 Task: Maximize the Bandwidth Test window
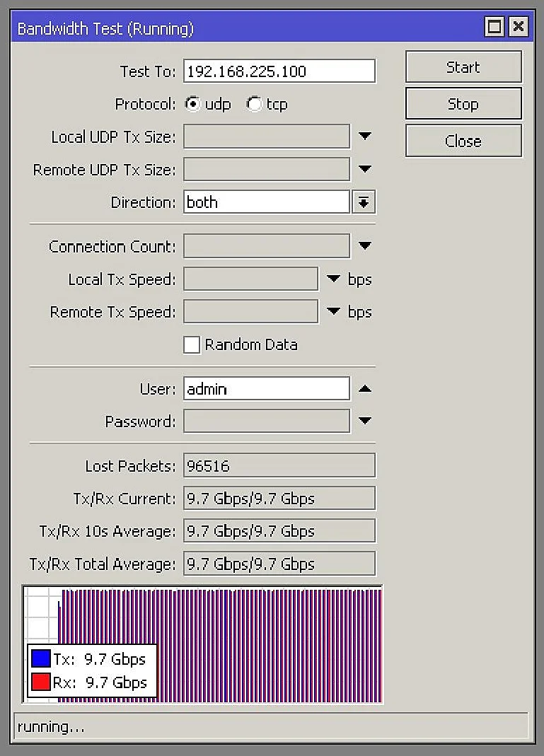click(x=494, y=28)
